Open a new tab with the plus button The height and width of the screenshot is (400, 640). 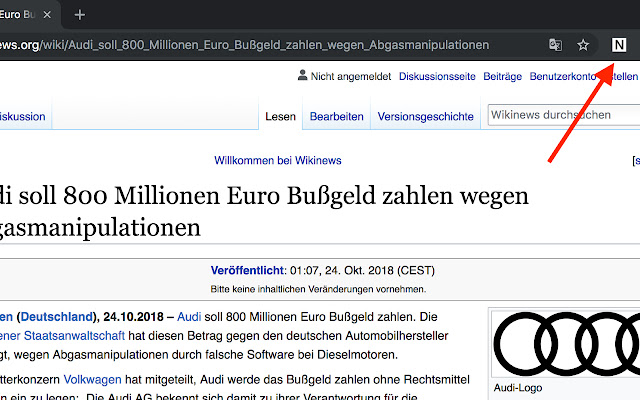point(80,15)
